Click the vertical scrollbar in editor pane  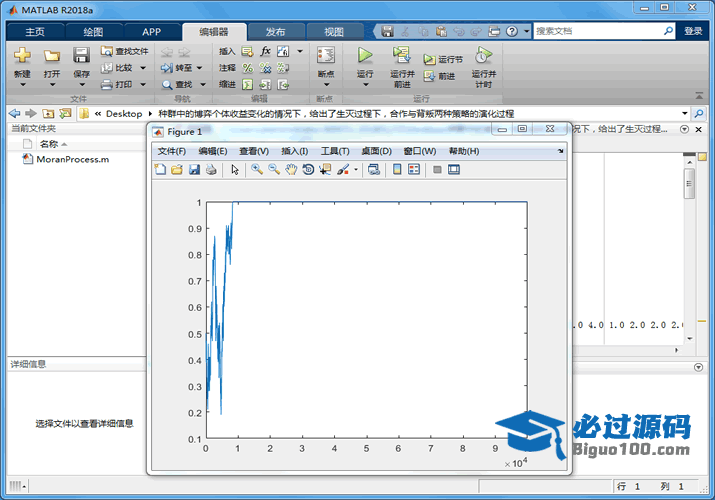(x=689, y=185)
